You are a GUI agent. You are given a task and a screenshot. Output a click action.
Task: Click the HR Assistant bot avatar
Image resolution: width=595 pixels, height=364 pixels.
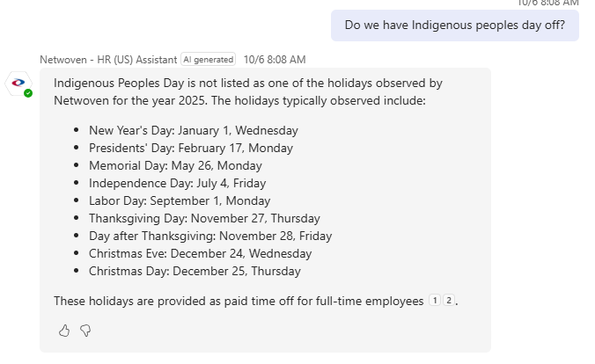click(x=18, y=84)
